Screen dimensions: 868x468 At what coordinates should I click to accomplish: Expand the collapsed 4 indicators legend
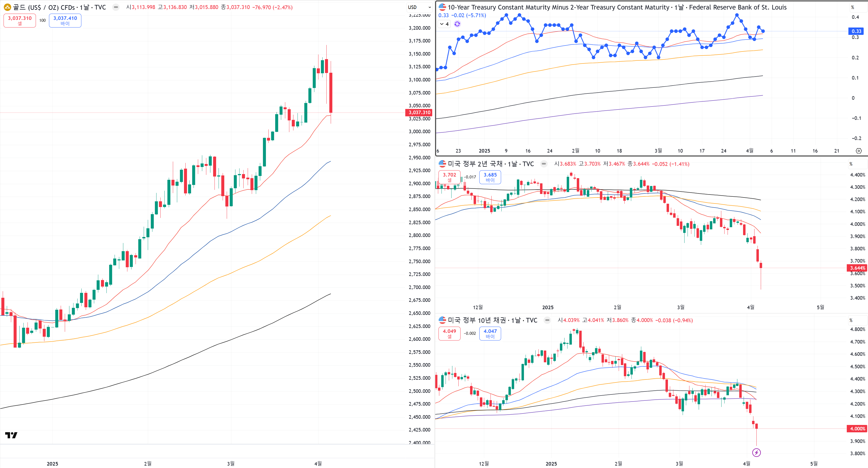point(444,24)
